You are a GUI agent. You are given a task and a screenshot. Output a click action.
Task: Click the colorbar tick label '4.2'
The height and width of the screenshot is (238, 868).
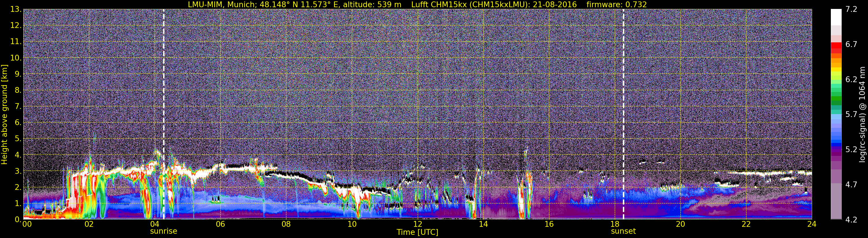[x=851, y=220]
